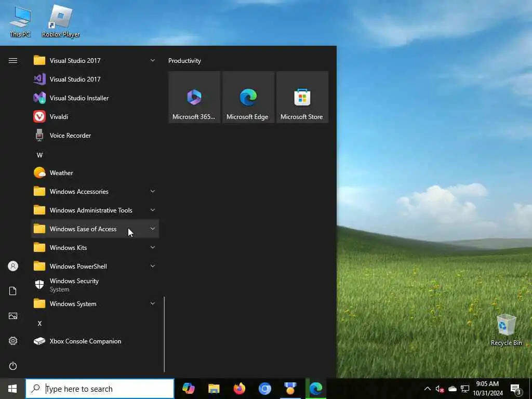Collapse the Visual Studio 2017 folder chevron
The width and height of the screenshot is (532, 399).
(x=153, y=60)
